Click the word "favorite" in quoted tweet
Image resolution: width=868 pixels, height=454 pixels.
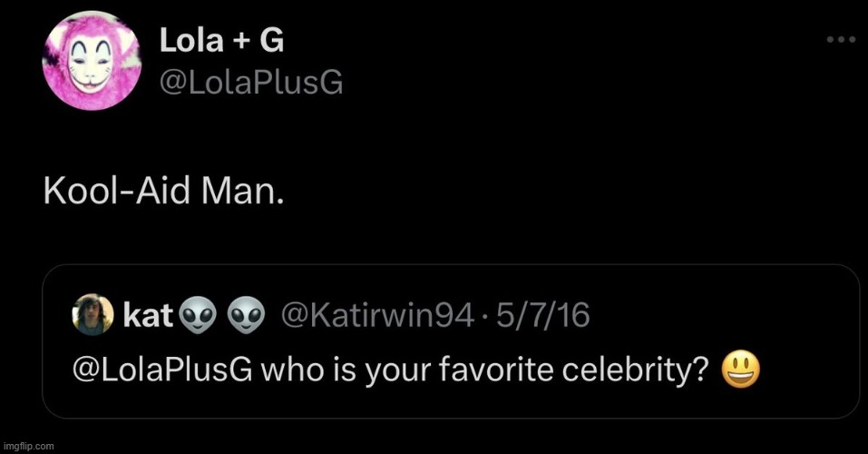[505, 370]
